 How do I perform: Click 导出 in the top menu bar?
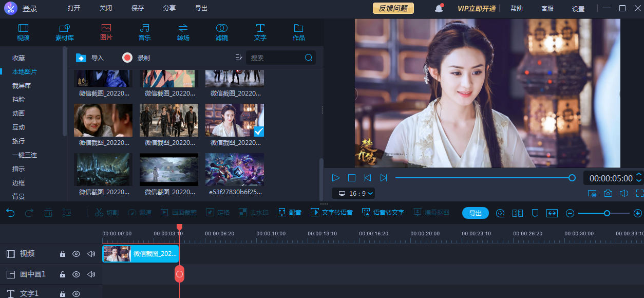click(201, 8)
